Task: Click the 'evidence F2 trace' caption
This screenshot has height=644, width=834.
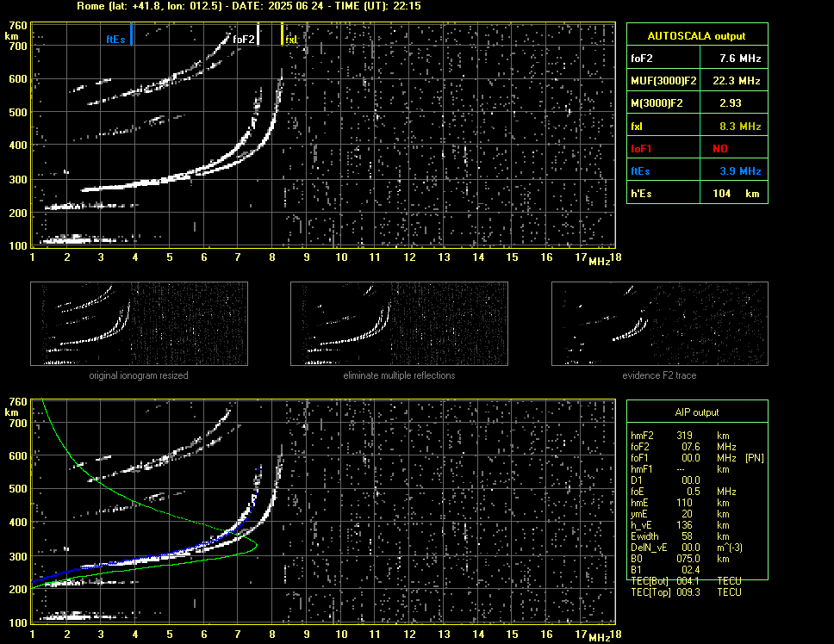Action: pyautogui.click(x=659, y=375)
